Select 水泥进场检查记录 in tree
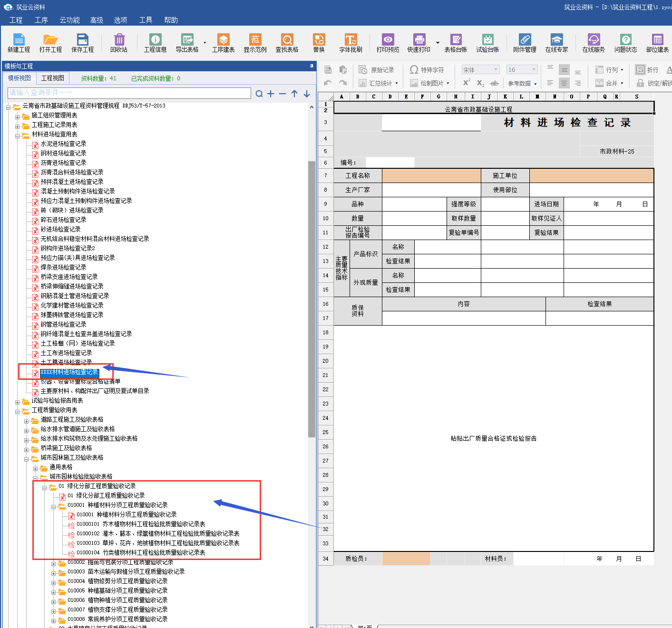The width and height of the screenshot is (672, 628). pyautogui.click(x=63, y=144)
